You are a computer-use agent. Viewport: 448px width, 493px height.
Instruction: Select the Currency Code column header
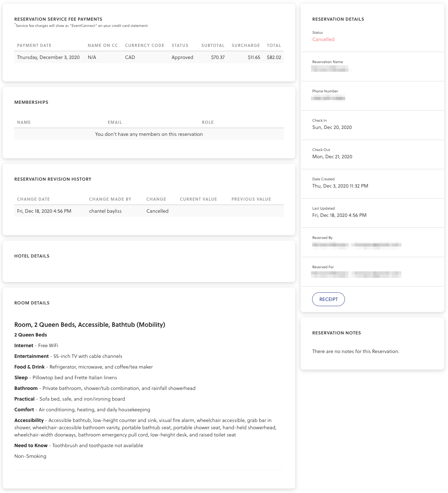click(x=145, y=46)
